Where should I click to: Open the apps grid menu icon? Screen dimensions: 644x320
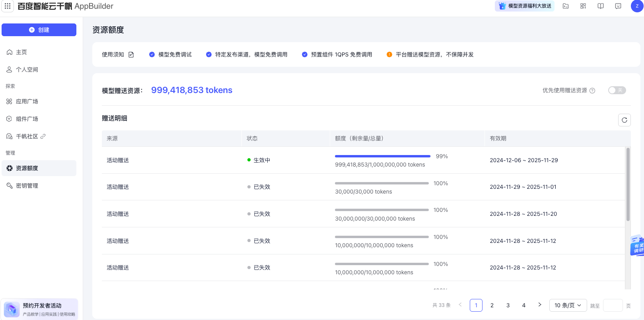coord(8,6)
